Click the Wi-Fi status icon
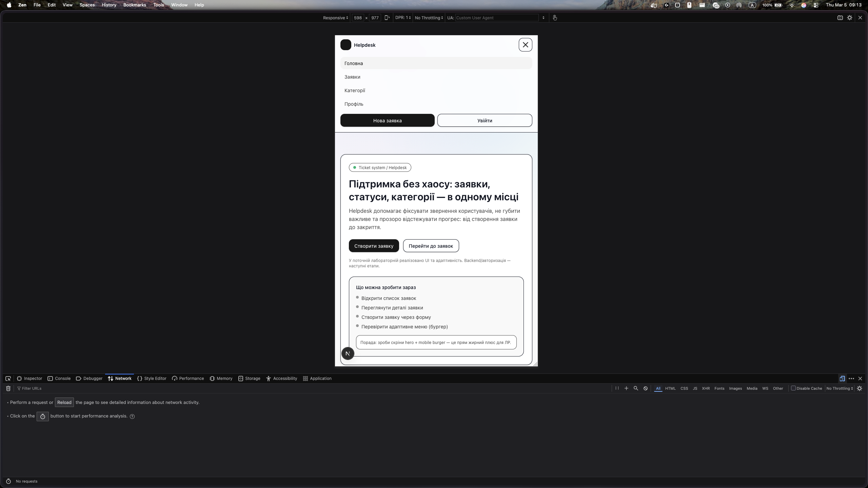This screenshot has width=868, height=488. point(792,5)
